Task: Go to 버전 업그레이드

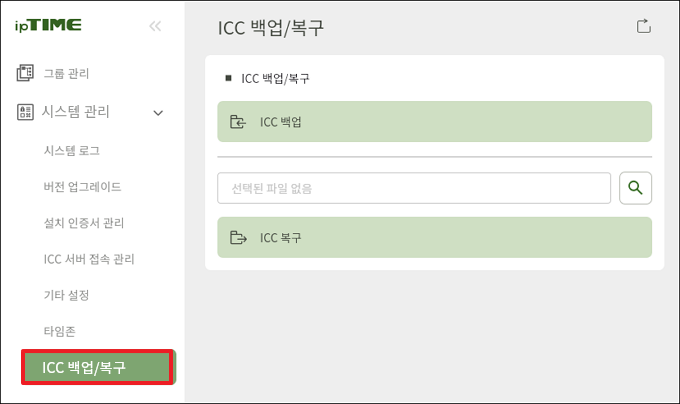Action: click(83, 187)
